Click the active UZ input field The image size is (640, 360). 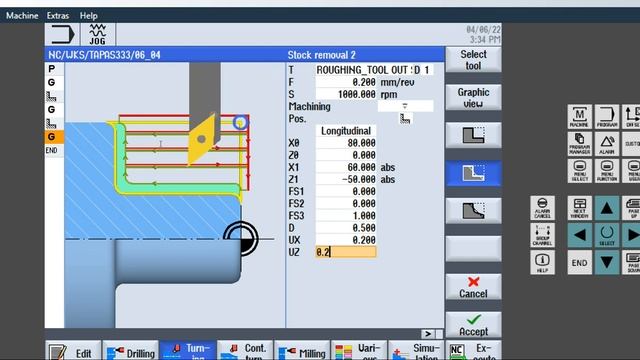[346, 252]
